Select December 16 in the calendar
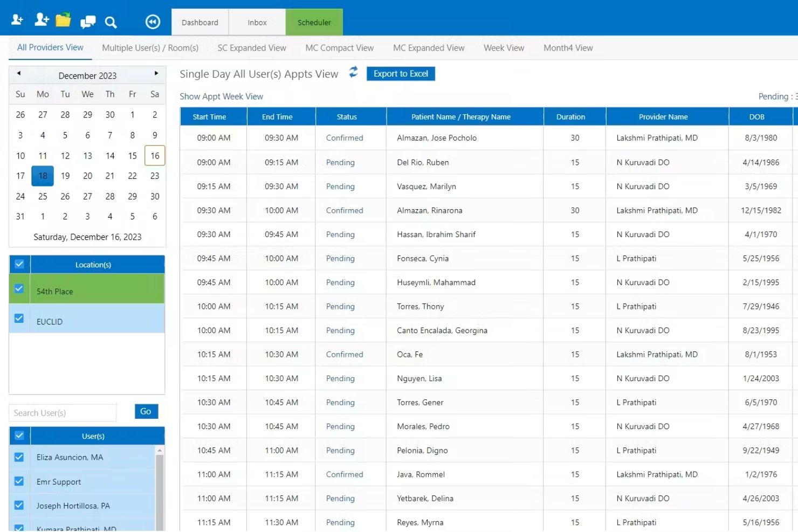 tap(155, 156)
